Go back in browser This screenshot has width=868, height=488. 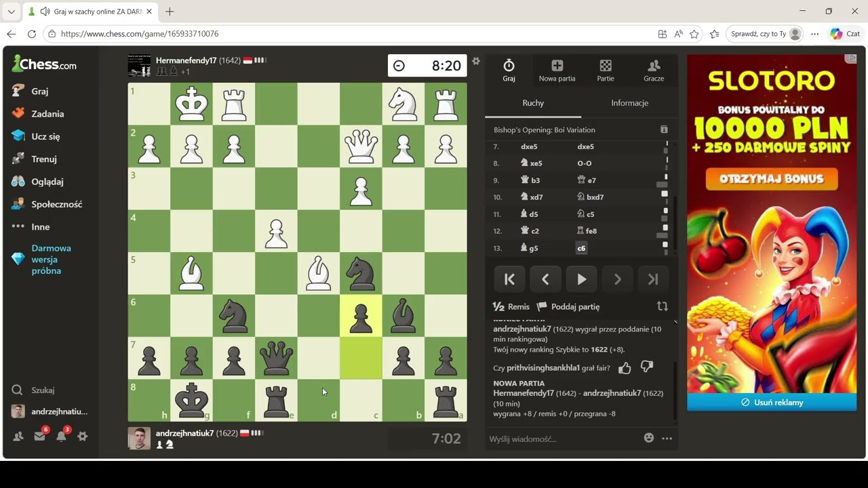coord(11,34)
